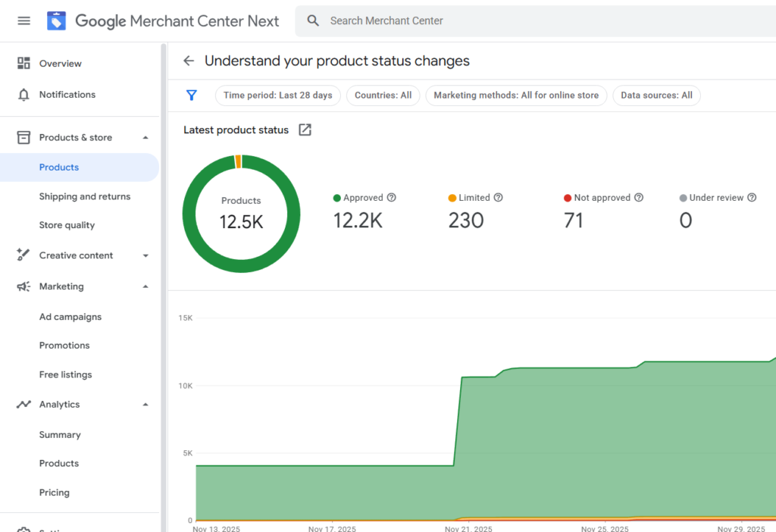Click the help icon next to Limited

tap(498, 198)
